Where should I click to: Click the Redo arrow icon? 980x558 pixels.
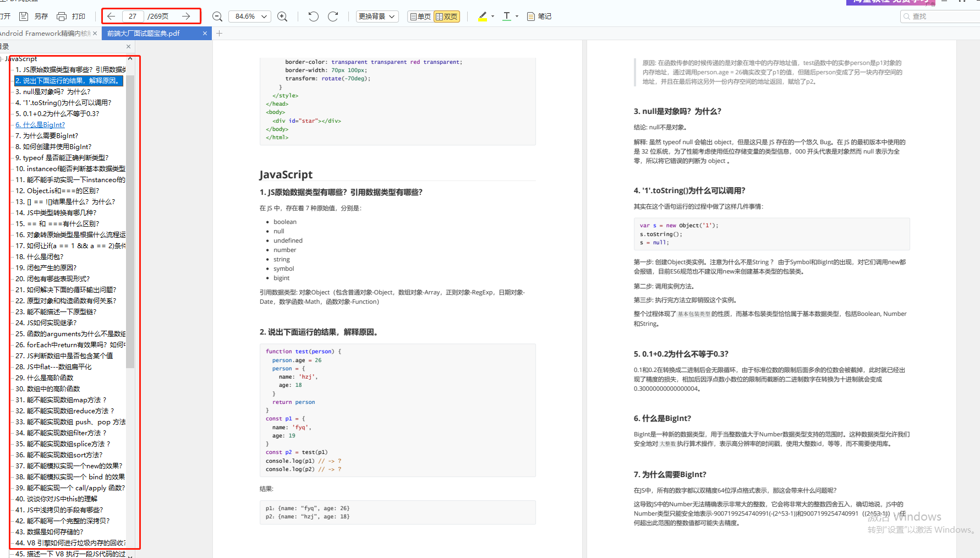333,16
